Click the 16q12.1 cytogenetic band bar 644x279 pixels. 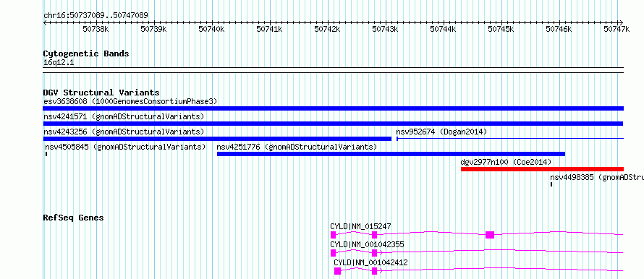(x=334, y=70)
